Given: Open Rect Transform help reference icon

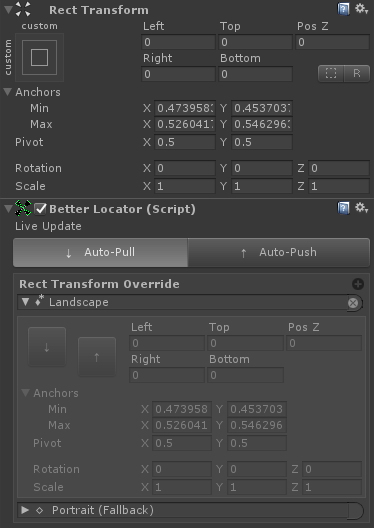Looking at the screenshot, I should click(343, 9).
